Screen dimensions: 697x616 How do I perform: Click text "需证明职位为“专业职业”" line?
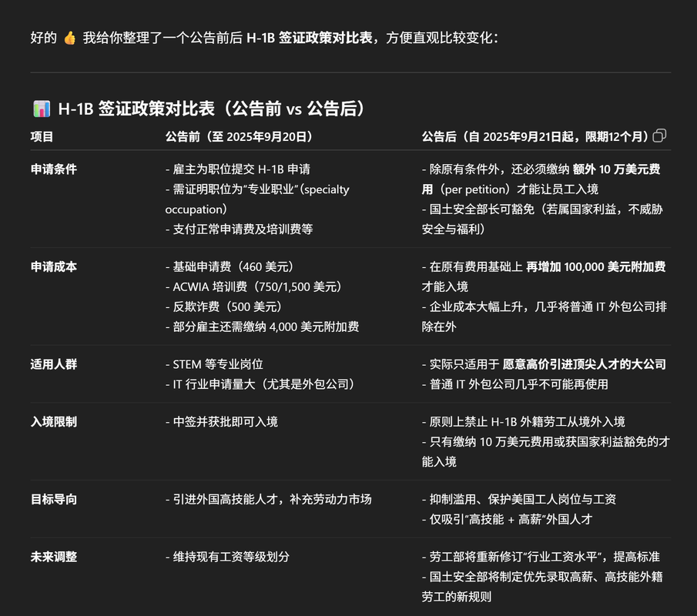coord(257,189)
